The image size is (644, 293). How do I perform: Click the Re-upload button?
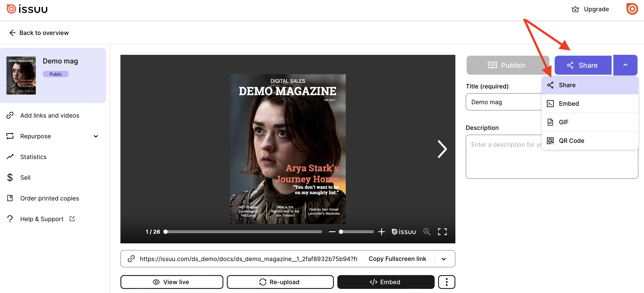[x=280, y=282]
